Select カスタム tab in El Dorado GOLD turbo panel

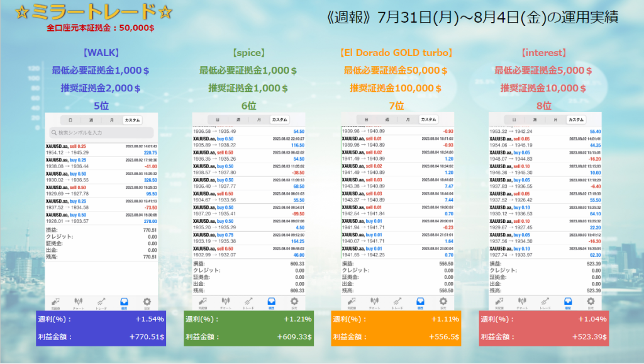click(428, 119)
